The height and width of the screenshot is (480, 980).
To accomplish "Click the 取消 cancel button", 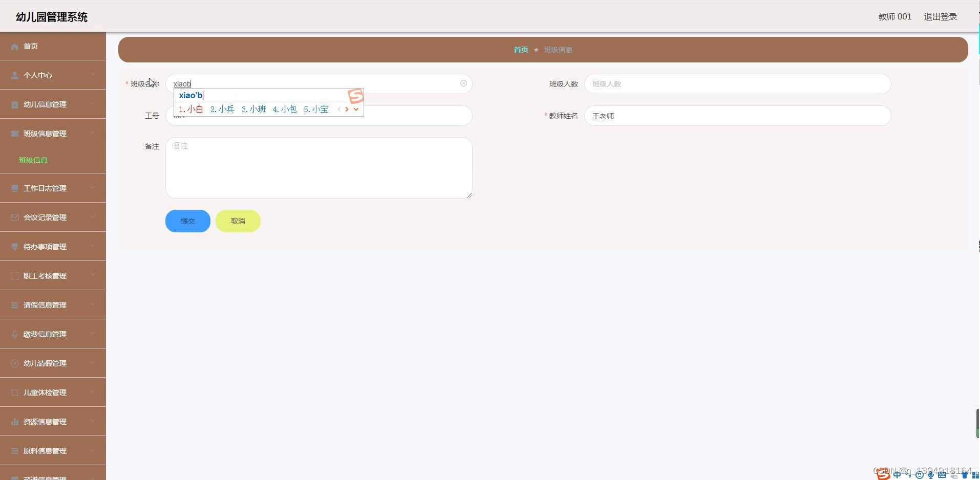I will pyautogui.click(x=238, y=221).
